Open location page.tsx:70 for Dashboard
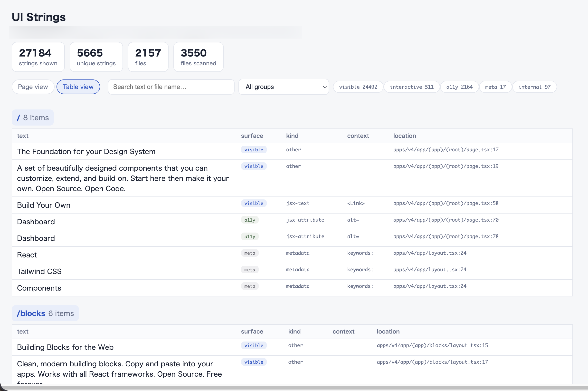The image size is (588, 391). pyautogui.click(x=446, y=220)
